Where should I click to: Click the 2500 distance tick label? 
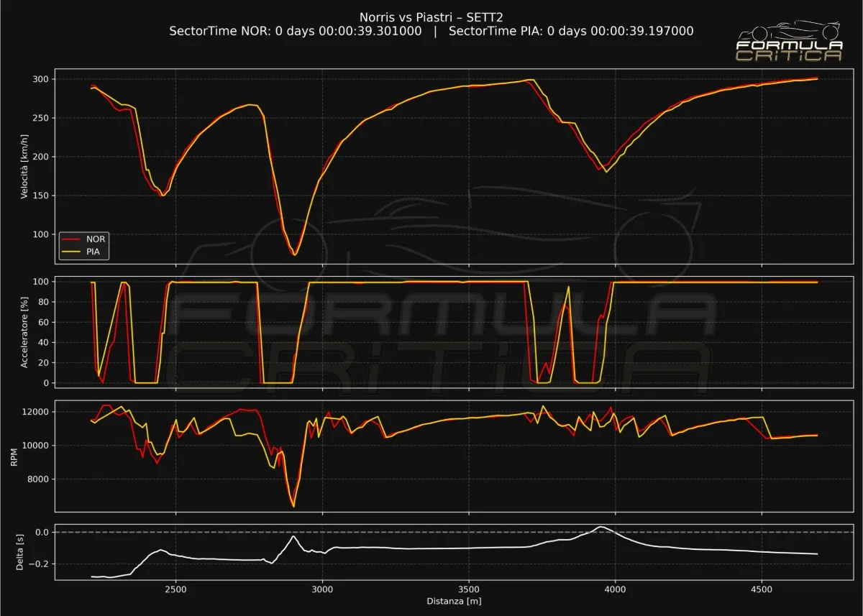click(175, 588)
